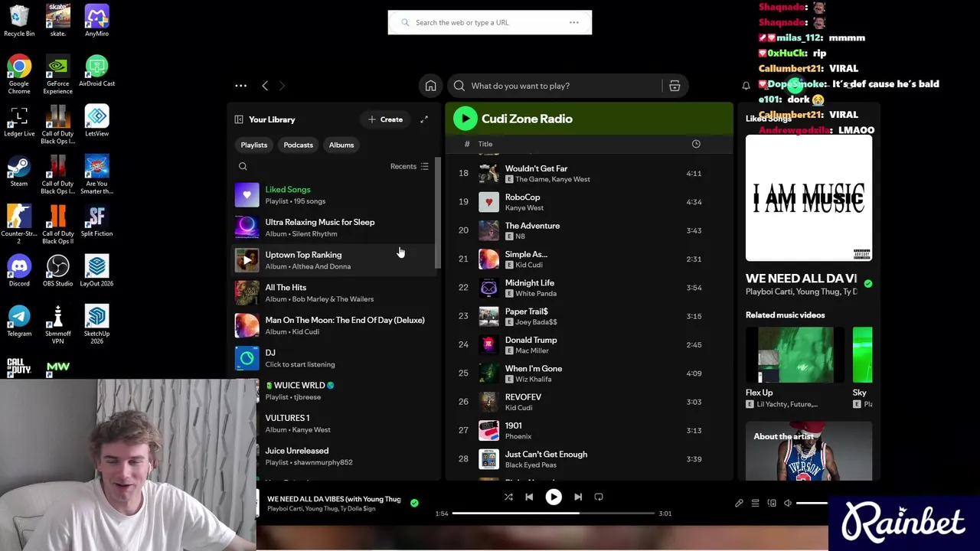The height and width of the screenshot is (551, 980).
Task: Open the Browse icon in search bar
Action: tap(675, 86)
